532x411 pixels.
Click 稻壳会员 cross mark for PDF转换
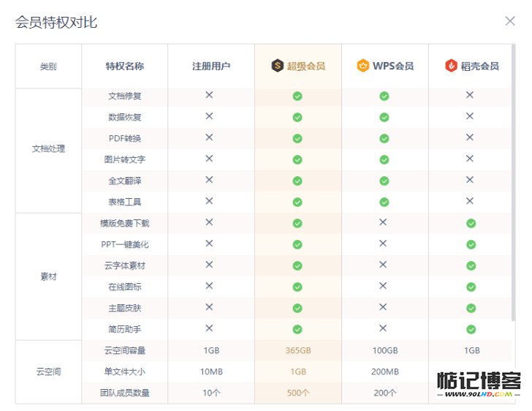click(x=470, y=137)
